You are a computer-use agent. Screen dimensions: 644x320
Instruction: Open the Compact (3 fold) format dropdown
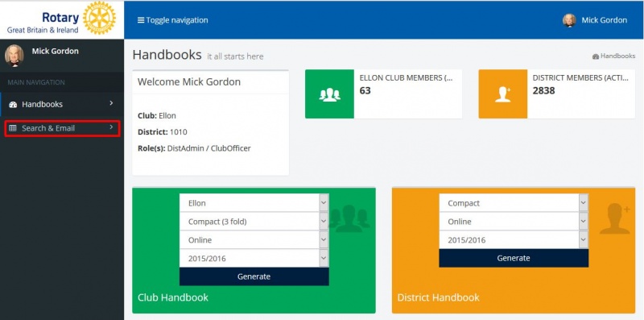click(x=254, y=222)
